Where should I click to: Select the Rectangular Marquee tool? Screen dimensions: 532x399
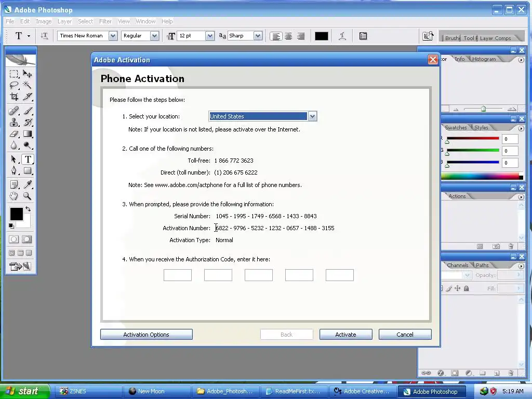(x=14, y=74)
